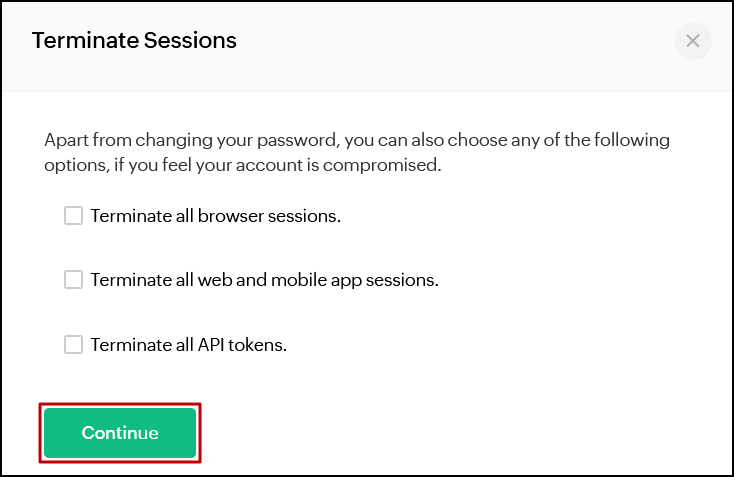Viewport: 734px width, 477px height.
Task: Click the word 'Continue' on the button
Action: (x=120, y=433)
